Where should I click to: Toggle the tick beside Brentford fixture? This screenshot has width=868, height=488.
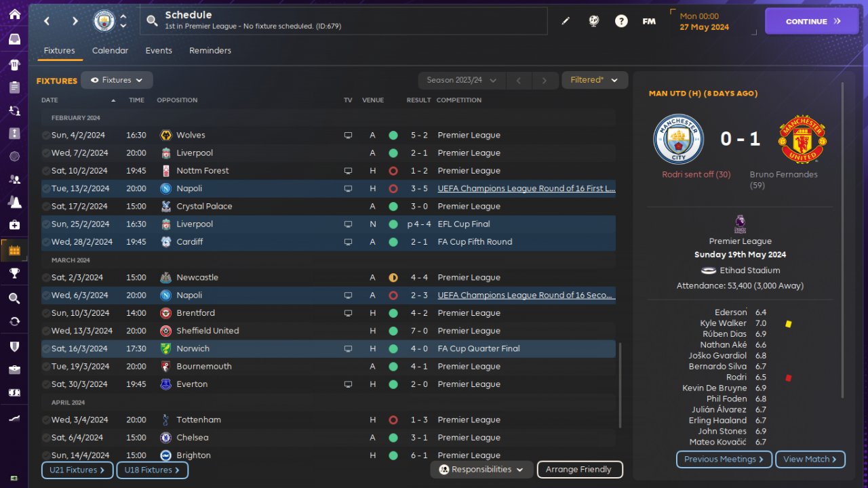[x=45, y=313]
